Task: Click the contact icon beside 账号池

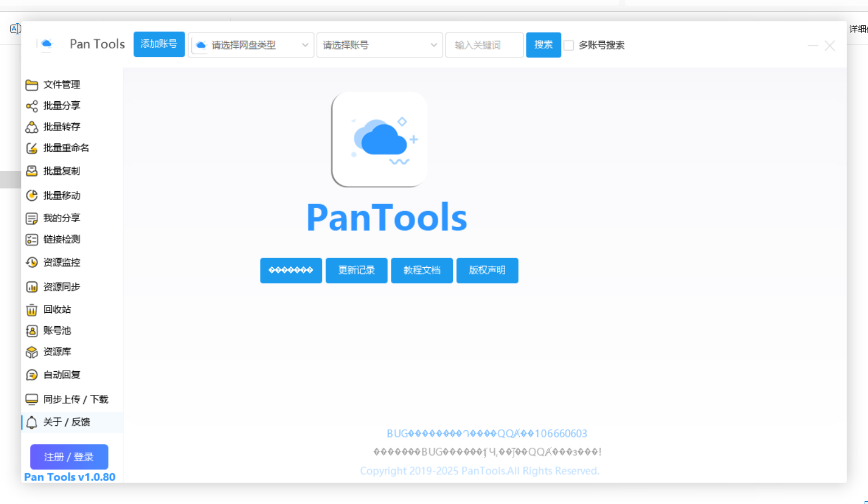Action: pos(32,331)
